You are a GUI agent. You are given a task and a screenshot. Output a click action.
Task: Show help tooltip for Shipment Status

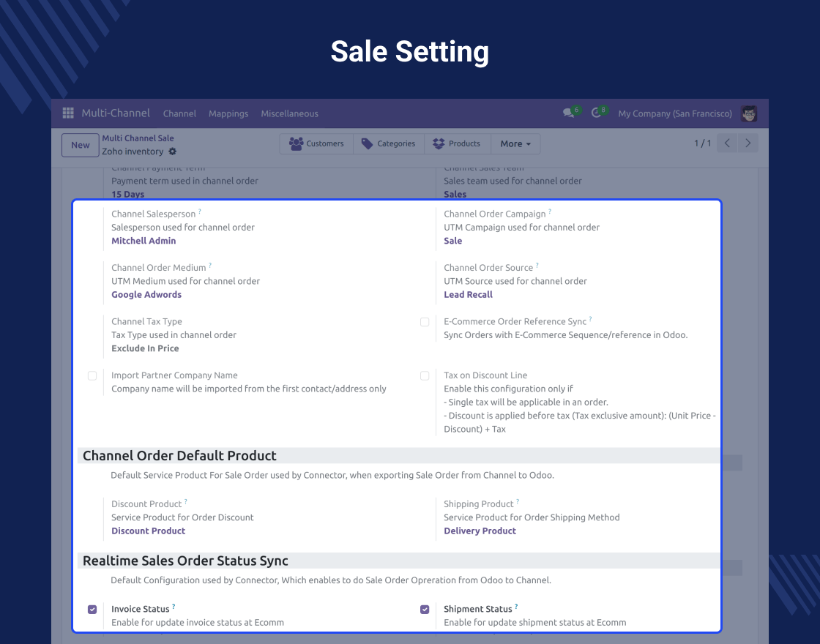point(516,607)
